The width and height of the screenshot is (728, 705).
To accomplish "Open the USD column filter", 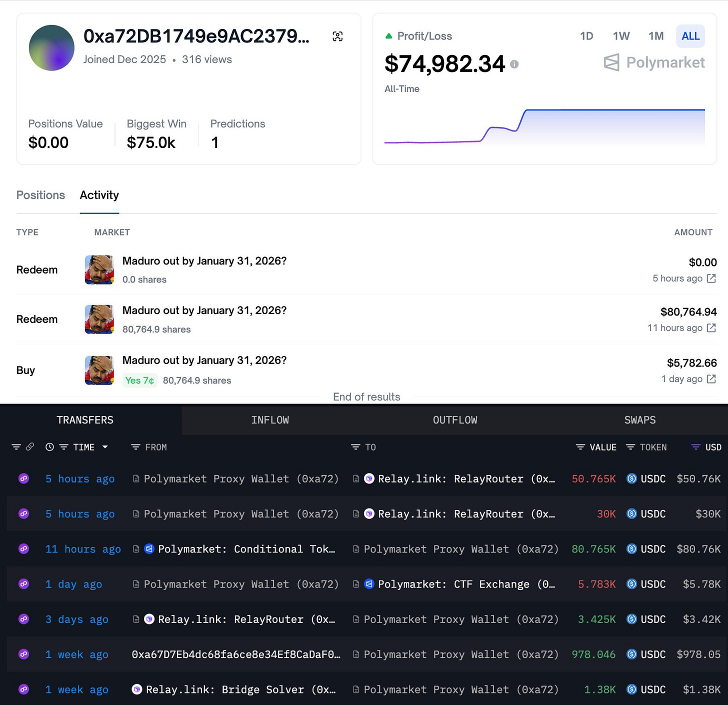I will tap(695, 447).
